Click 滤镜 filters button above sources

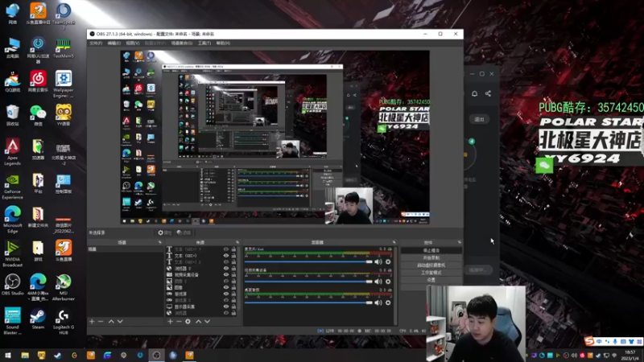tap(184, 232)
